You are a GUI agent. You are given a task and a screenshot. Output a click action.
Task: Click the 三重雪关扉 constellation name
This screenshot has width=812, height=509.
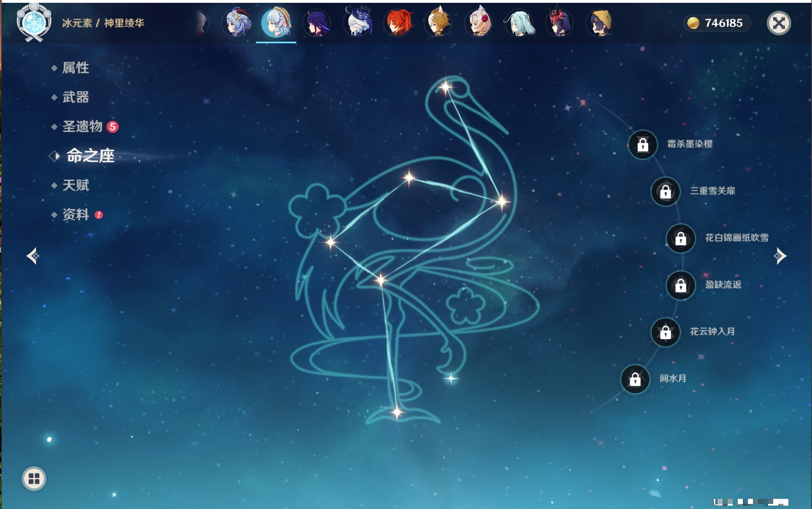point(712,191)
